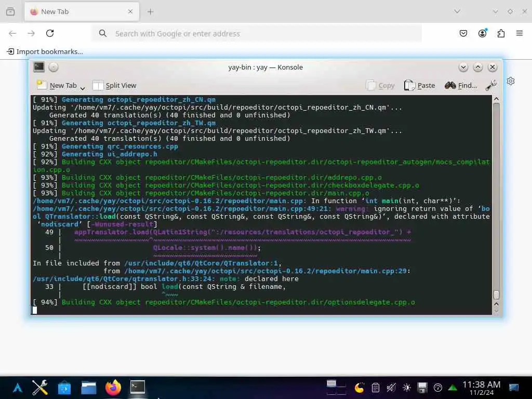
Task: Open the Firefox extensions puzzle icon
Action: point(501,33)
